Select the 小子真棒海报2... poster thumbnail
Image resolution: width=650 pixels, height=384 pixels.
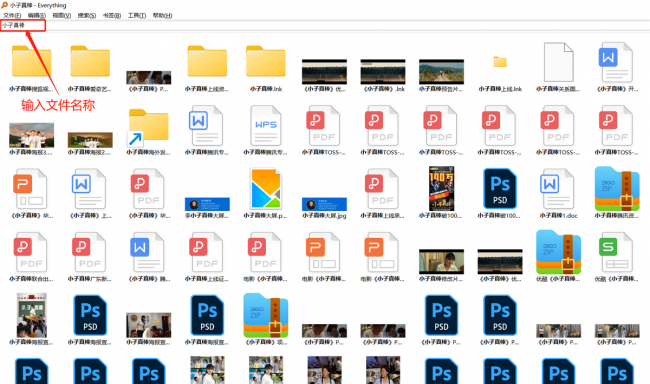point(90,140)
